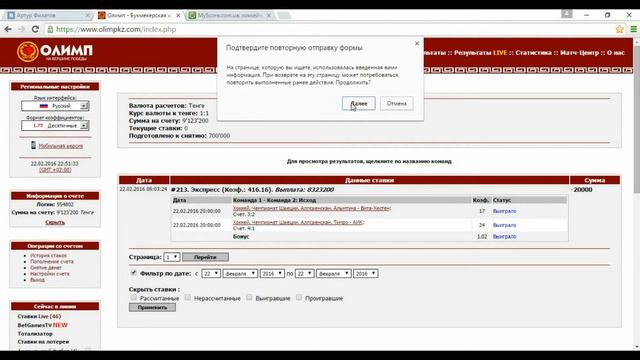Open the Ставки на лотереи link

[x=43, y=342]
